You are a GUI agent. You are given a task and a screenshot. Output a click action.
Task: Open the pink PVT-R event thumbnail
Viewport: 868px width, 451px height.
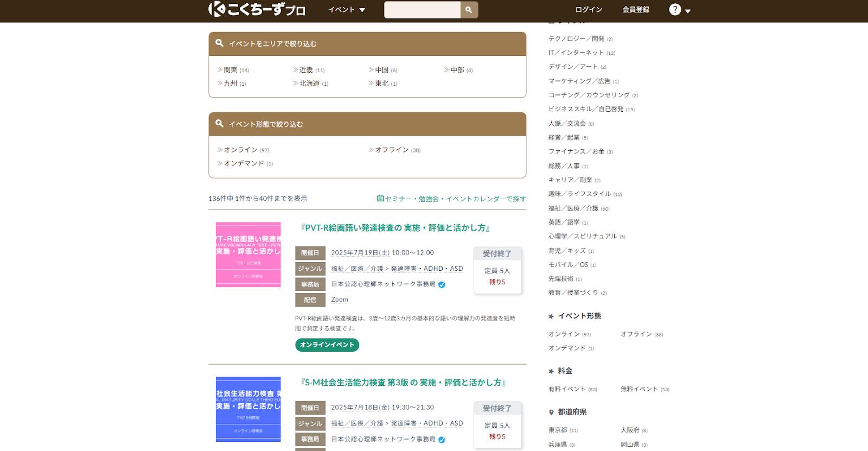tap(248, 255)
